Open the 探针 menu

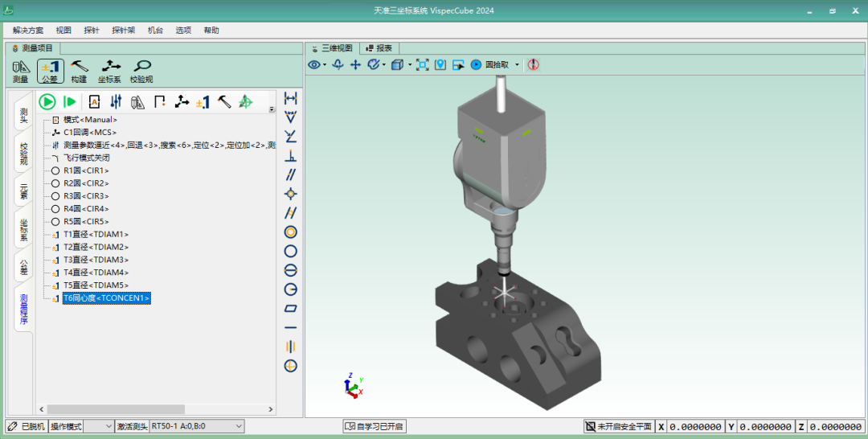tap(92, 30)
